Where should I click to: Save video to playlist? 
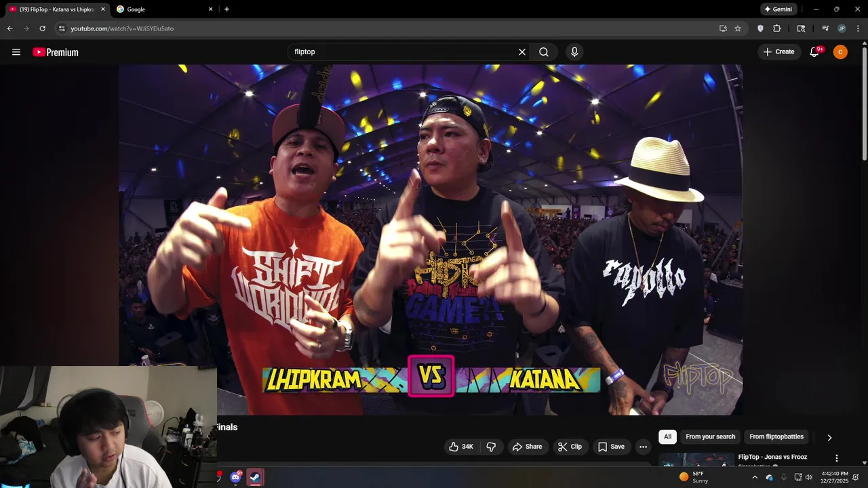coord(611,447)
